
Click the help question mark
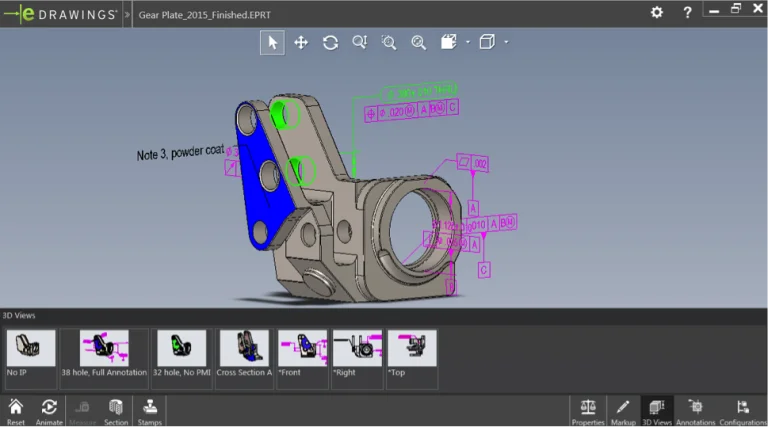pyautogui.click(x=687, y=12)
